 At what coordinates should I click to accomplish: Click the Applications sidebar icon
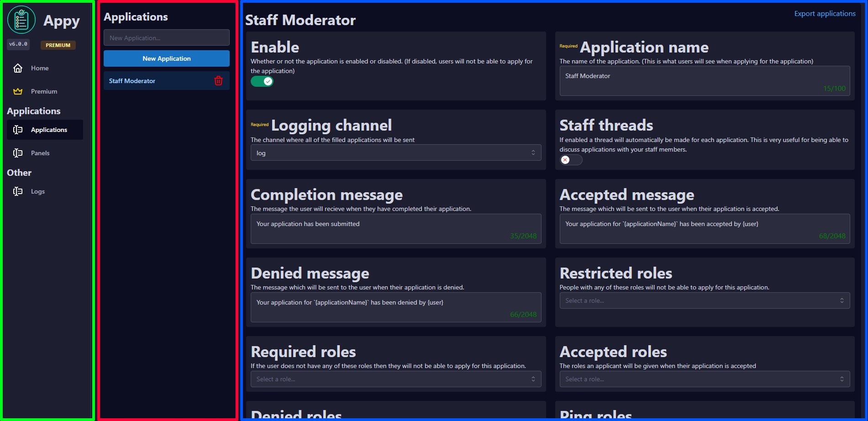pos(18,130)
